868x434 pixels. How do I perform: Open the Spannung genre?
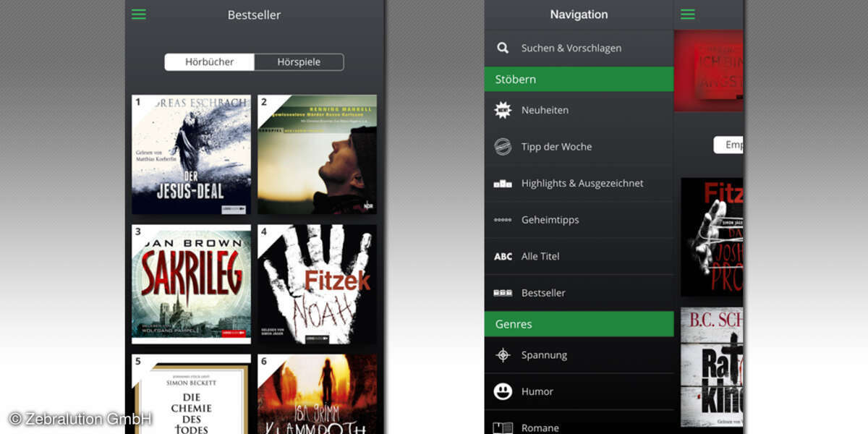tap(579, 355)
